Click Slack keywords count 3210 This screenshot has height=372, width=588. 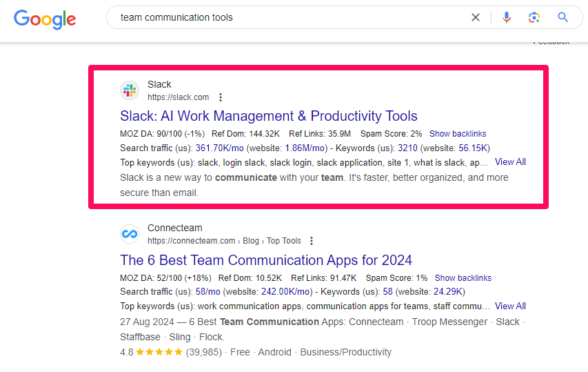pos(407,148)
